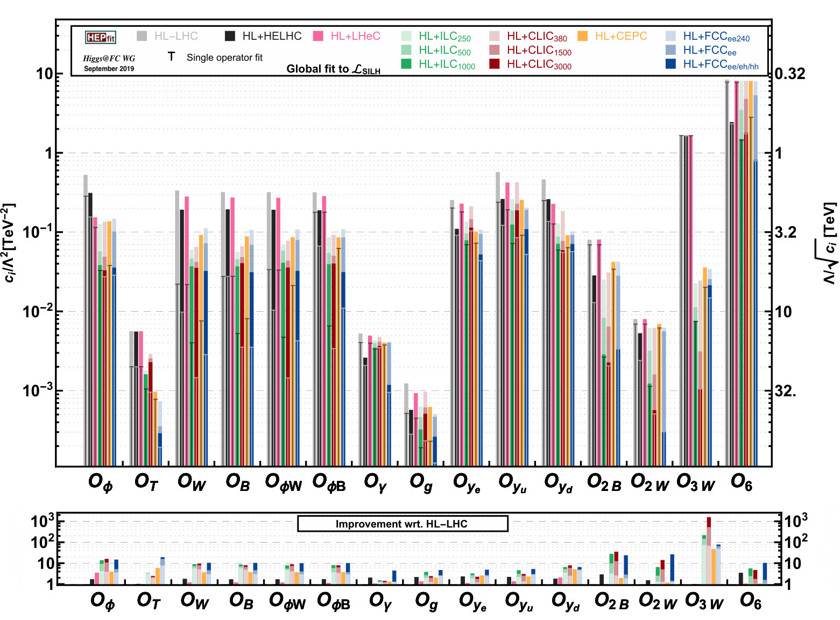Click the right axis tick label '0.32'
Image resolution: width=840 pixels, height=620 pixels.
pyautogui.click(x=790, y=74)
